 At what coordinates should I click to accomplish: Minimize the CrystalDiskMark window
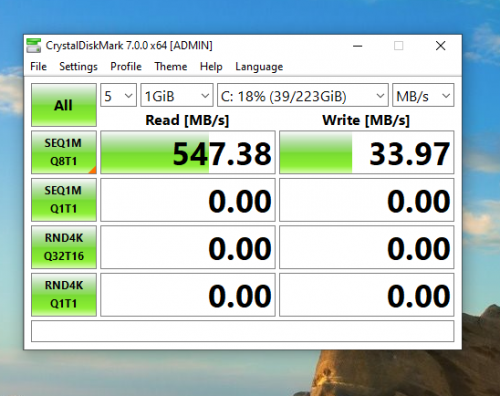358,46
